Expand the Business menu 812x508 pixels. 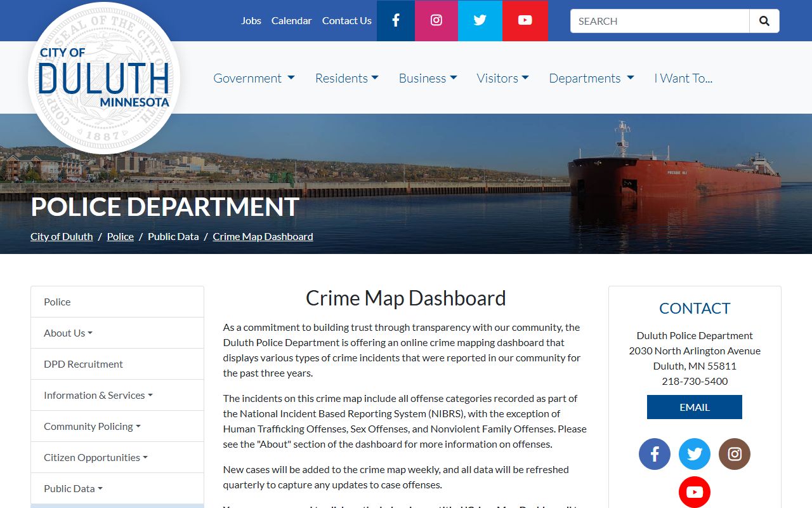pyautogui.click(x=428, y=78)
